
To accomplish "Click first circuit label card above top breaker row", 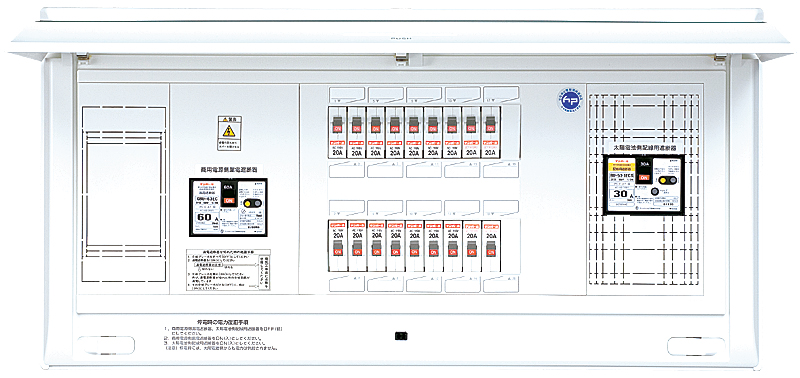I will [347, 95].
